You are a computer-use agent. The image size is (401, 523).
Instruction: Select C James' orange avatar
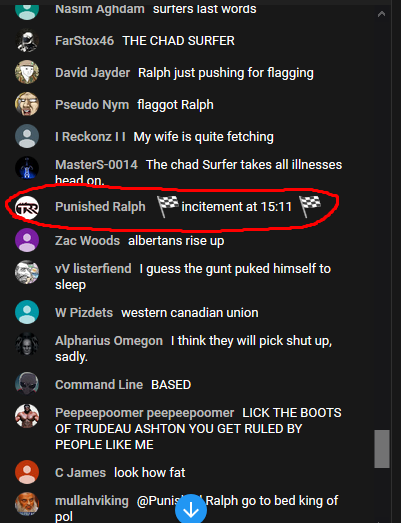point(27,472)
